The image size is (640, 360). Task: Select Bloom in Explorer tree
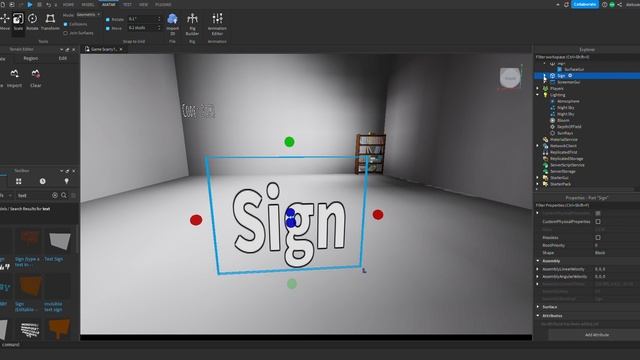[563, 120]
